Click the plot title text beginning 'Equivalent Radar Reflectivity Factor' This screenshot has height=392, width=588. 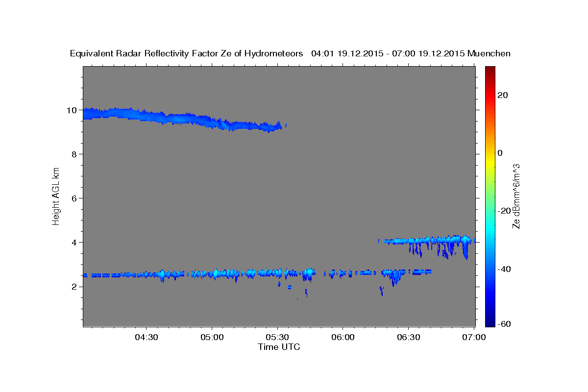[290, 54]
